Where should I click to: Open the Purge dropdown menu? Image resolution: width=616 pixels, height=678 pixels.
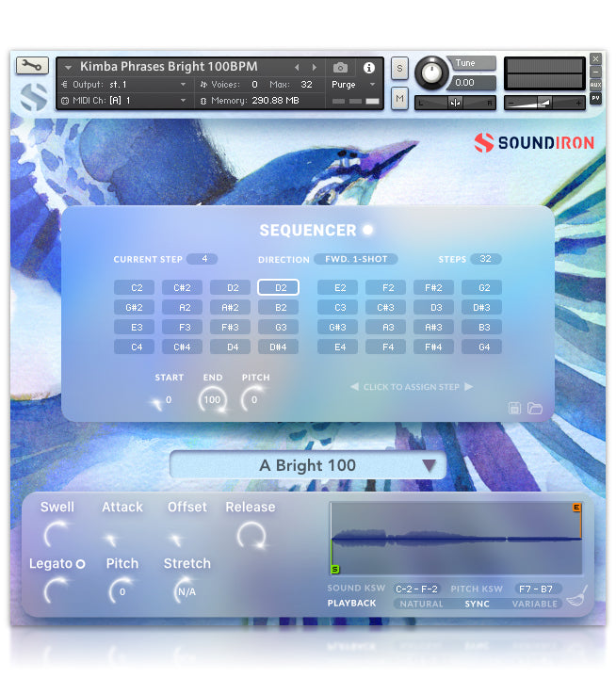[x=354, y=84]
